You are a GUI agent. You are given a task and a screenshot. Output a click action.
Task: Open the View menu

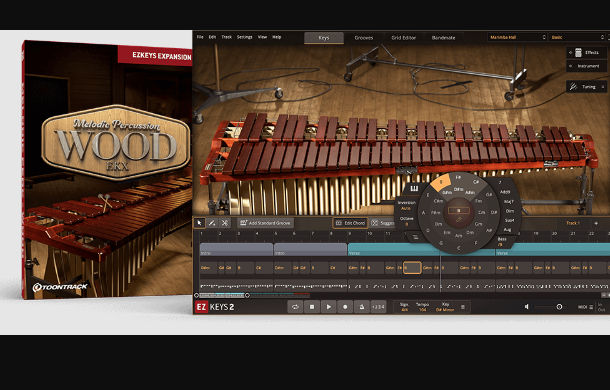(263, 37)
